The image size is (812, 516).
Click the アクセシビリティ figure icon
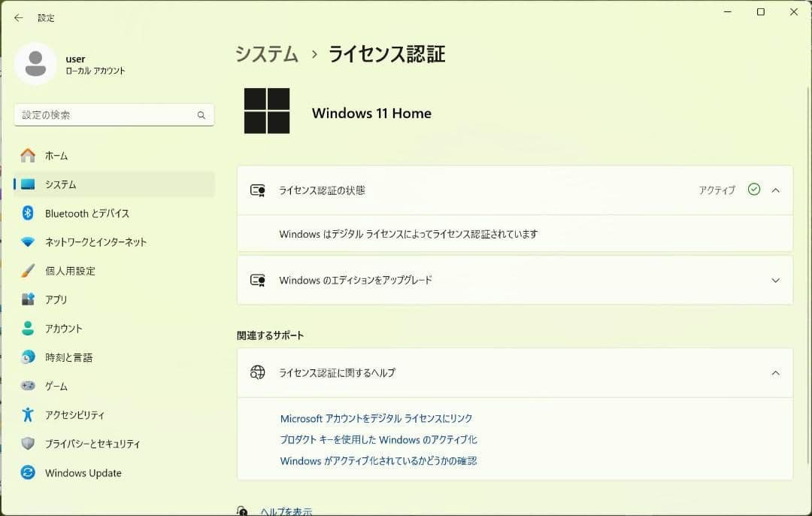pyautogui.click(x=28, y=414)
